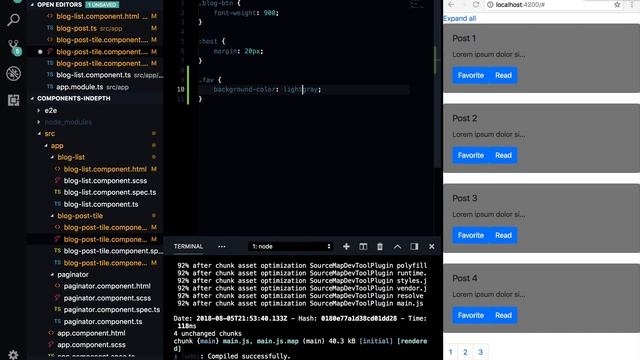Screen dimensions: 640x360
Task: Open paginator.component.ts file
Action: [x=103, y=322]
